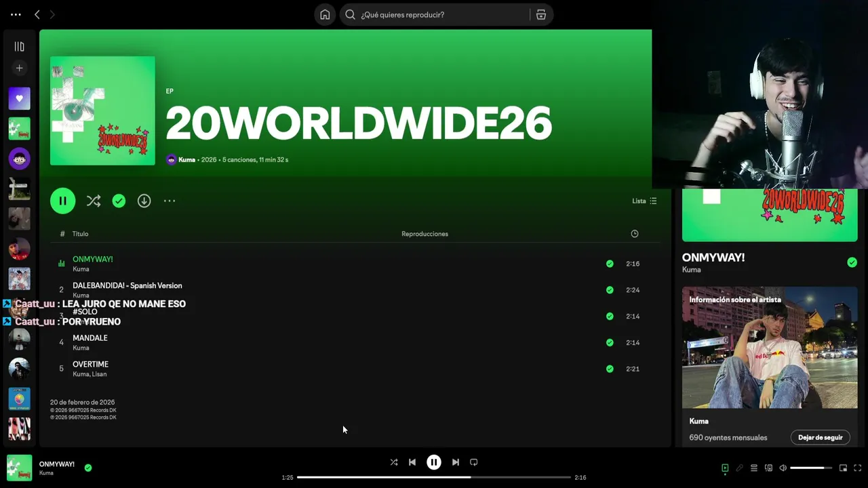Open connect to a device
This screenshot has width=868, height=488.
(768, 468)
